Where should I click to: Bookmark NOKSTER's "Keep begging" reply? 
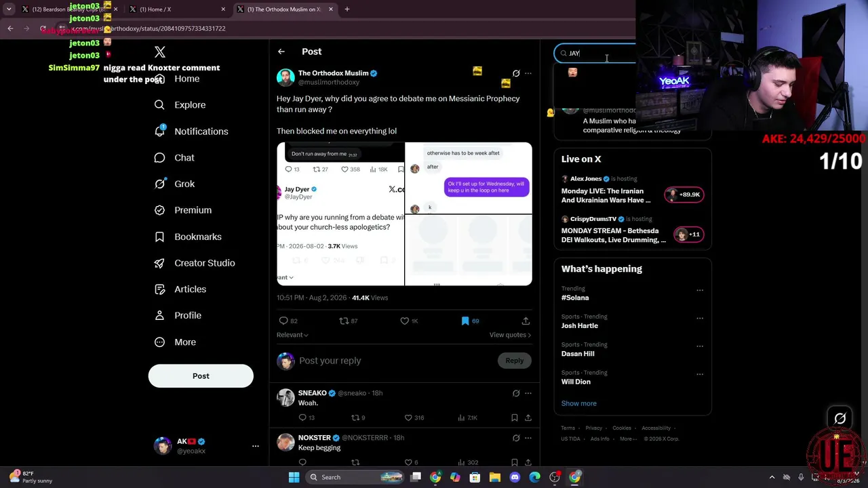point(515,462)
